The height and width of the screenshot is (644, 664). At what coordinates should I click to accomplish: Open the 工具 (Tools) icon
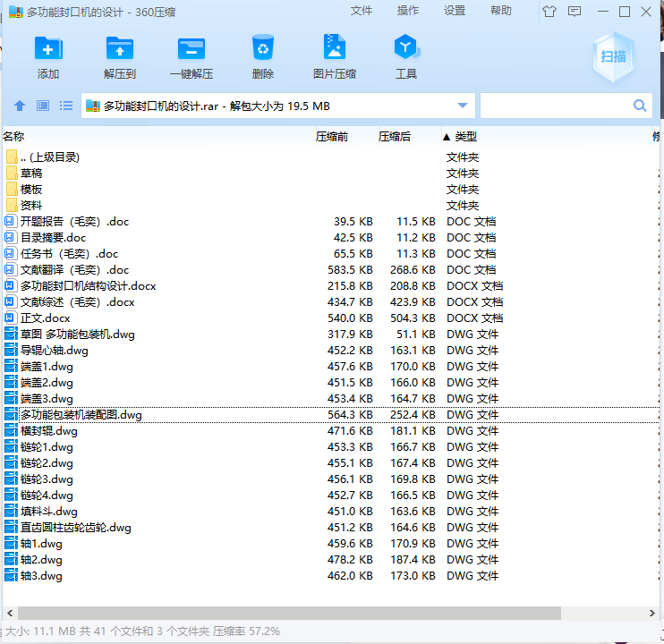(406, 47)
